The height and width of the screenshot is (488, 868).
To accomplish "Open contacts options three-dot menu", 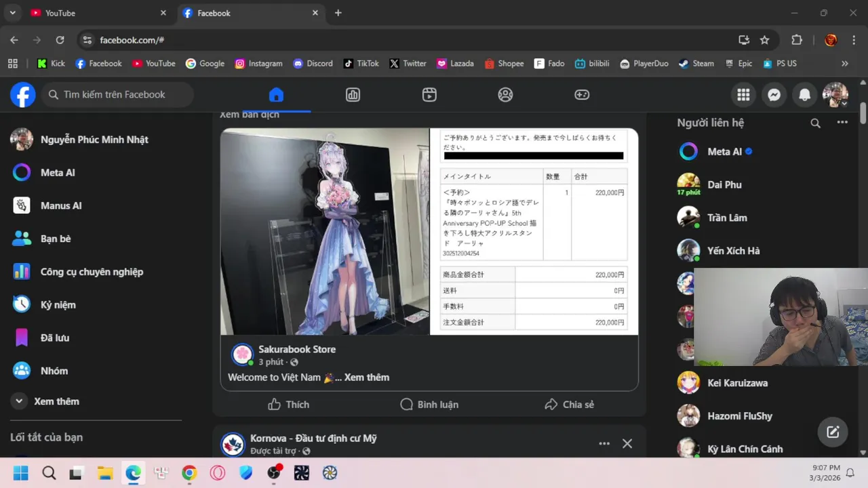I will (x=842, y=123).
